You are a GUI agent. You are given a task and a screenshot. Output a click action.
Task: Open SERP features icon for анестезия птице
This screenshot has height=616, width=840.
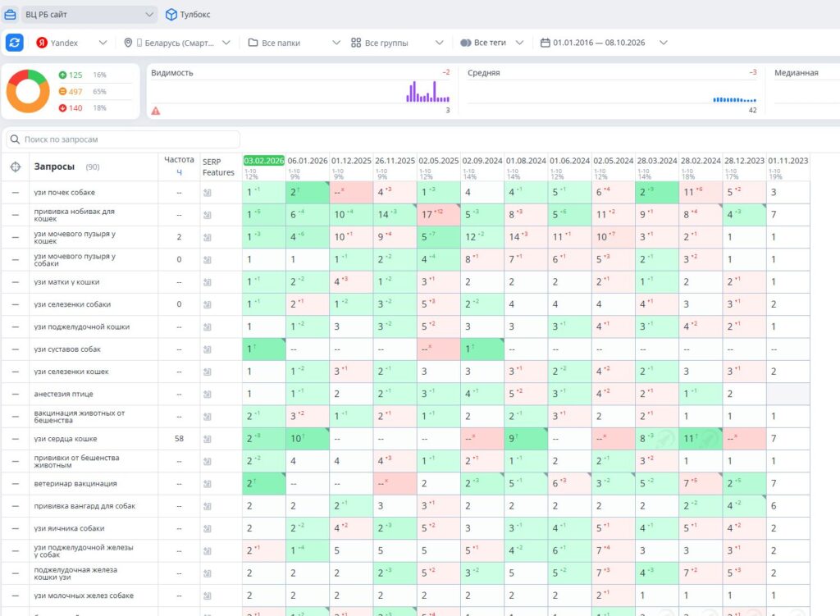pos(208,395)
